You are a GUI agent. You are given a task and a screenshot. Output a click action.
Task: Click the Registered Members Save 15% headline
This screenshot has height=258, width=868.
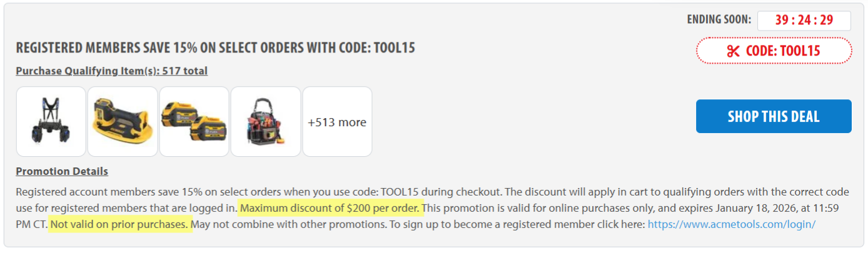[215, 48]
